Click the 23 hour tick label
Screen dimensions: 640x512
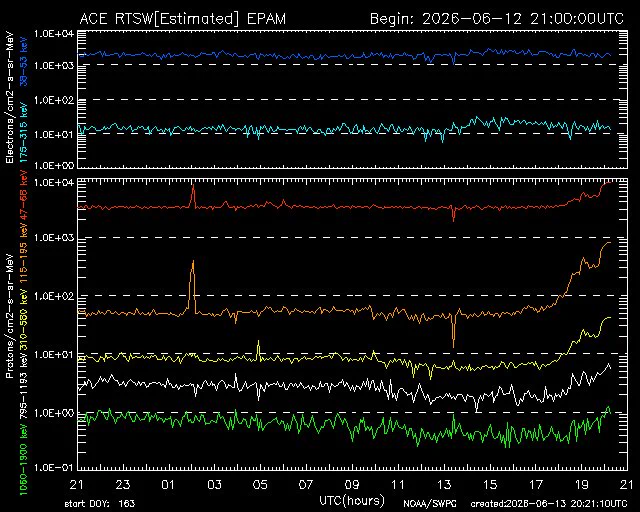click(x=122, y=485)
